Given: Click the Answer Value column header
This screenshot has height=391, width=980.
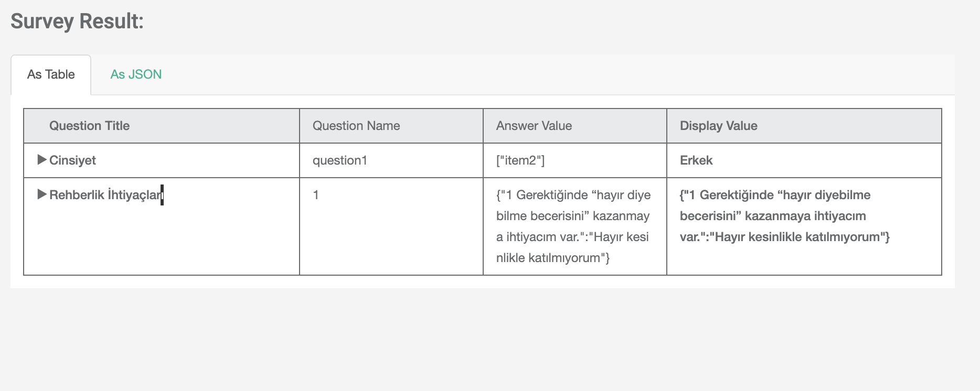Looking at the screenshot, I should tap(533, 125).
